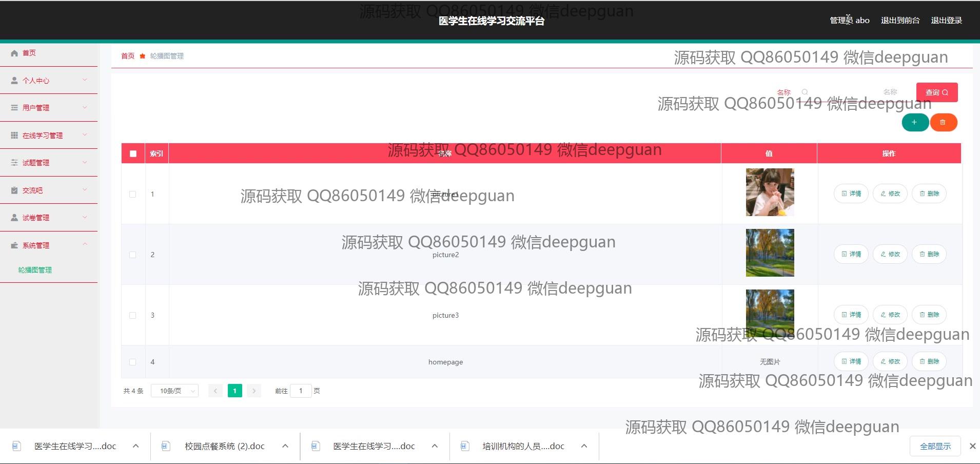
Task: Click 删除 for the picture2 row
Action: (929, 254)
